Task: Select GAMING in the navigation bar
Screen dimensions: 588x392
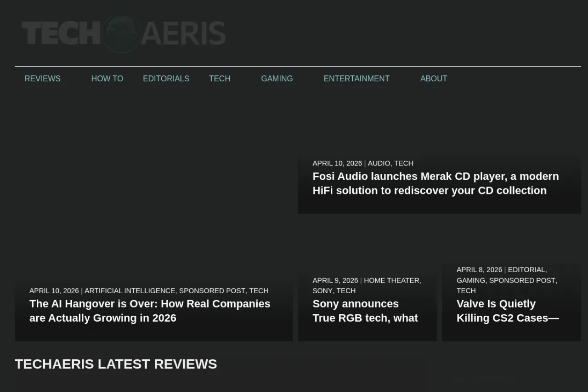Action: pyautogui.click(x=277, y=79)
